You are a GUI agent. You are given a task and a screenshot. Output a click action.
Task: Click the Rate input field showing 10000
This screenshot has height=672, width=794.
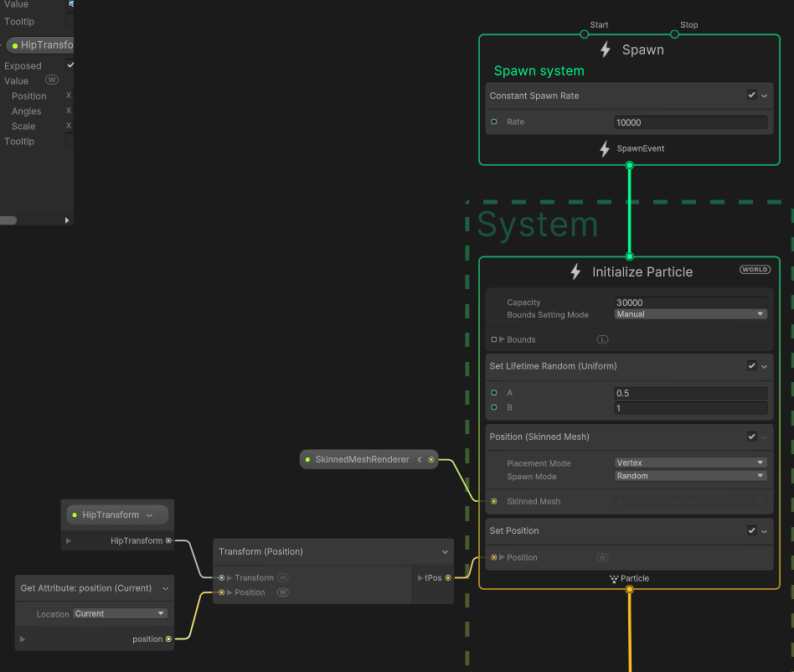pyautogui.click(x=690, y=122)
